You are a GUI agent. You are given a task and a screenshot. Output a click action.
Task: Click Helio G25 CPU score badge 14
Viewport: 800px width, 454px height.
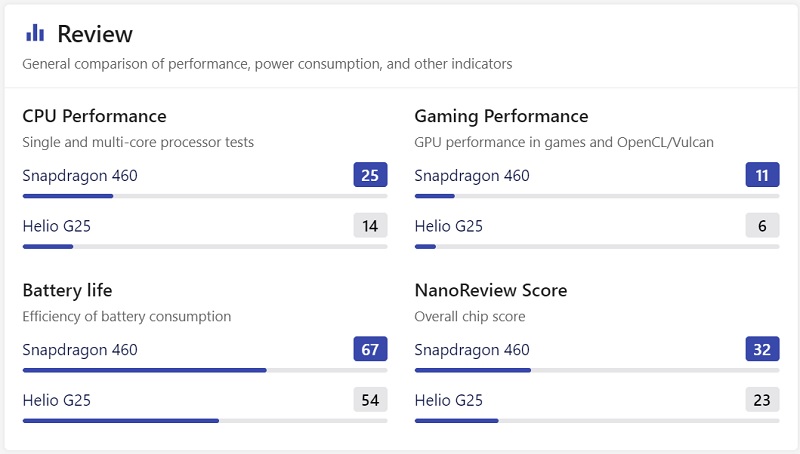tap(370, 226)
